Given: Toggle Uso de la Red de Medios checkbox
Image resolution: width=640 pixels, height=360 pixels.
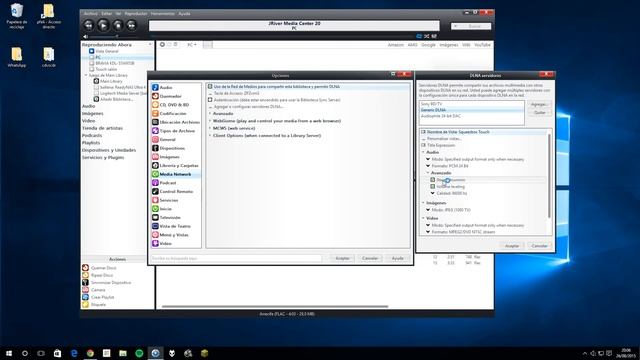Looking at the screenshot, I should click(210, 87).
